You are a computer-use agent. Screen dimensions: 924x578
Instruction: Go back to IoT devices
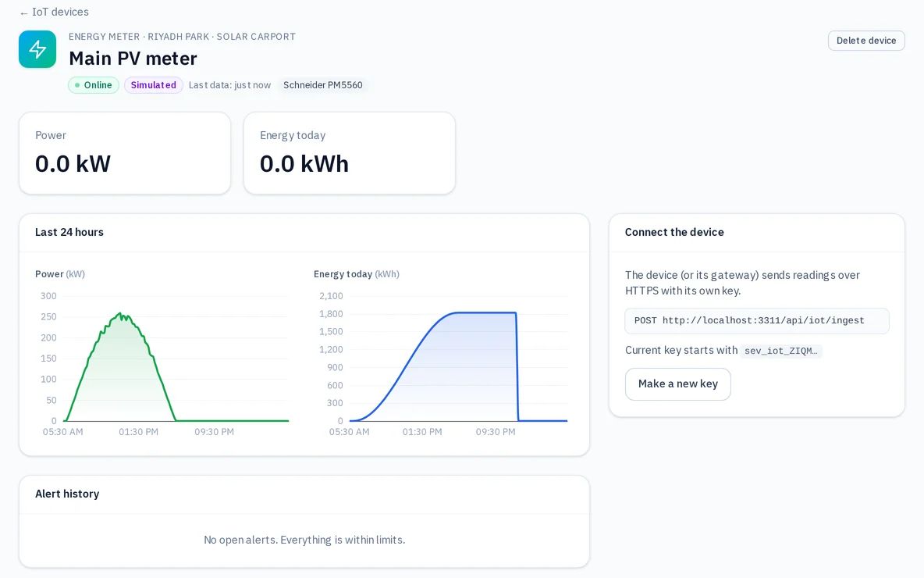pyautogui.click(x=54, y=12)
